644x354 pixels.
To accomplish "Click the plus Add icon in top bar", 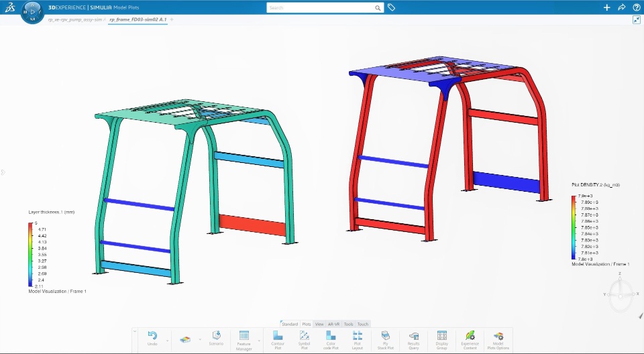I will pos(606,7).
